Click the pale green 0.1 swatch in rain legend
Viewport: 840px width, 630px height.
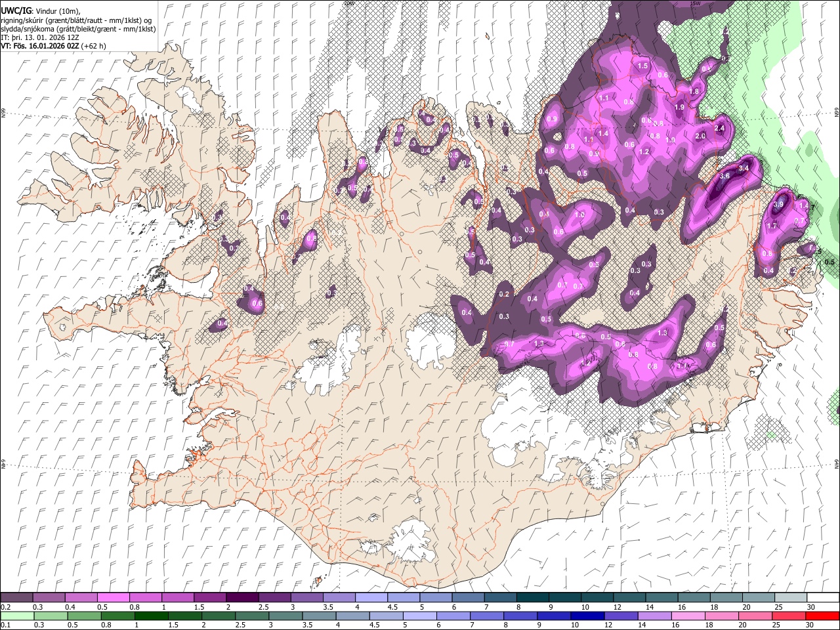tap(17, 616)
